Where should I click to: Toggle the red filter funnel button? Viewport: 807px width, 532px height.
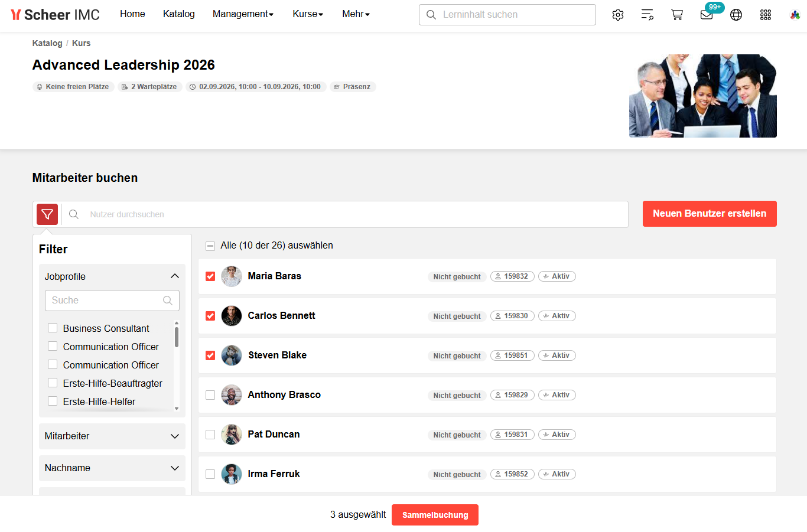47,214
